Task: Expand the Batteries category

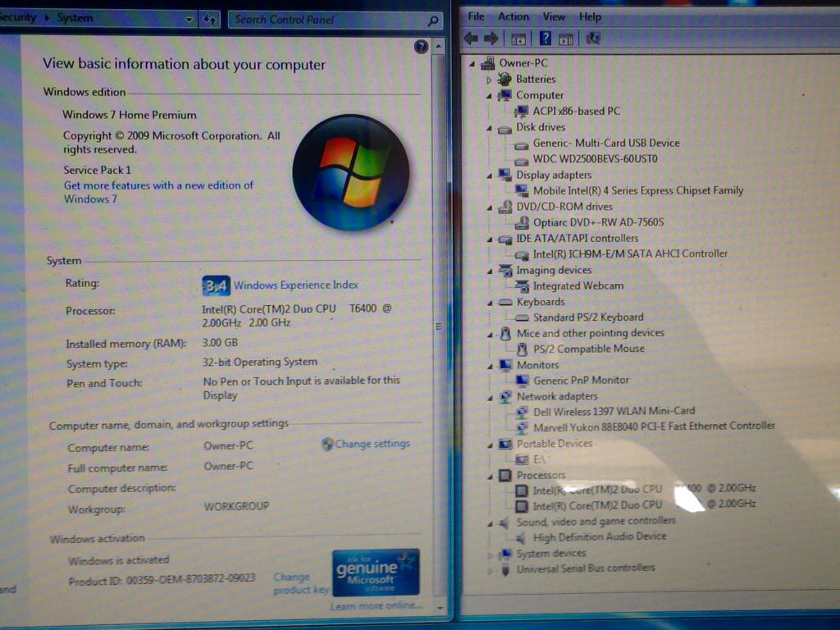Action: coord(491,79)
